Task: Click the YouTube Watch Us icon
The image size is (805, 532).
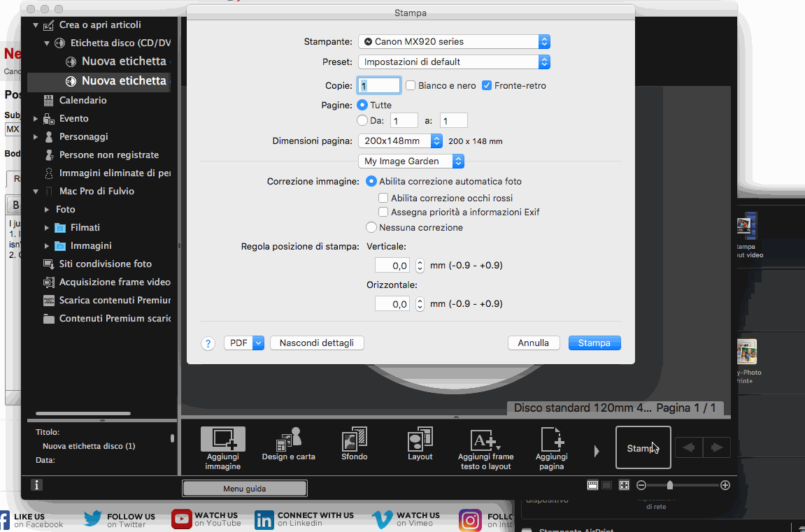Action: click(181, 519)
